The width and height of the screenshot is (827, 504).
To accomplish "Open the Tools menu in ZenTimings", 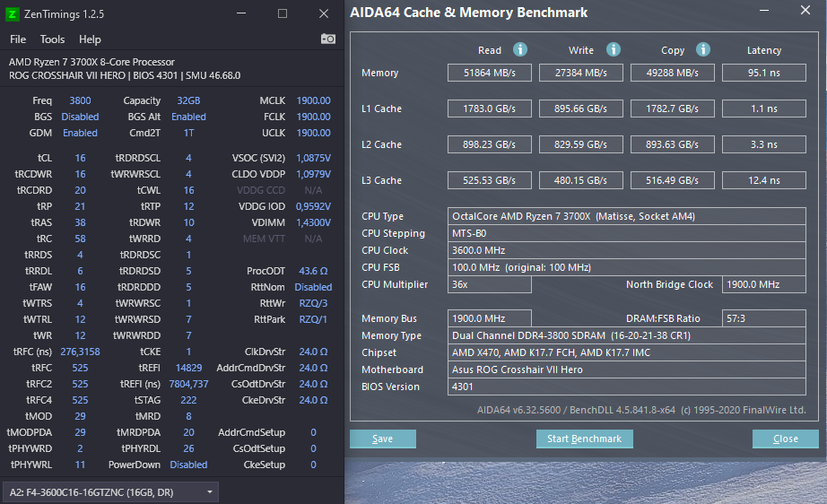I will click(x=52, y=39).
